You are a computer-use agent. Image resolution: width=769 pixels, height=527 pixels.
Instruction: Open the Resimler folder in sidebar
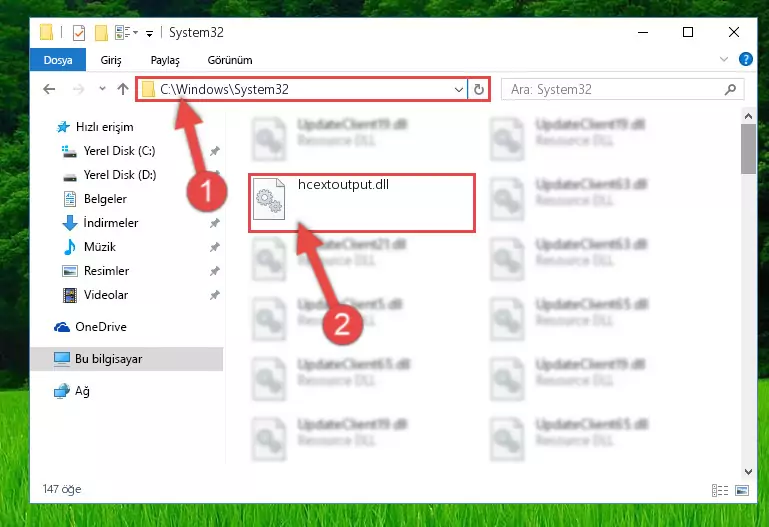(x=106, y=271)
